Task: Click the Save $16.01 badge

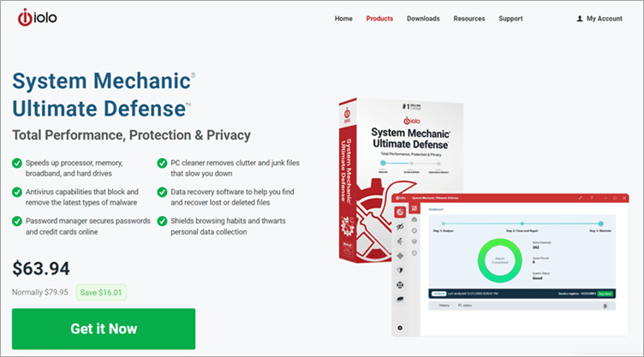Action: tap(101, 293)
